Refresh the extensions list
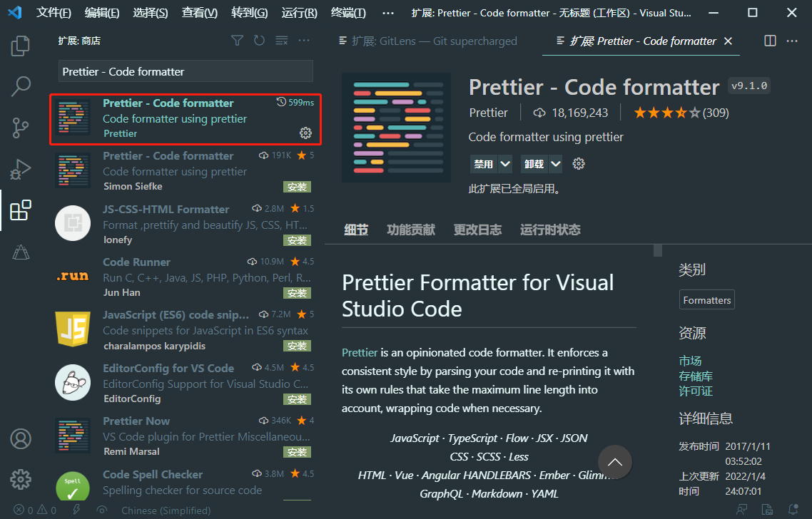The height and width of the screenshot is (519, 812). click(259, 41)
